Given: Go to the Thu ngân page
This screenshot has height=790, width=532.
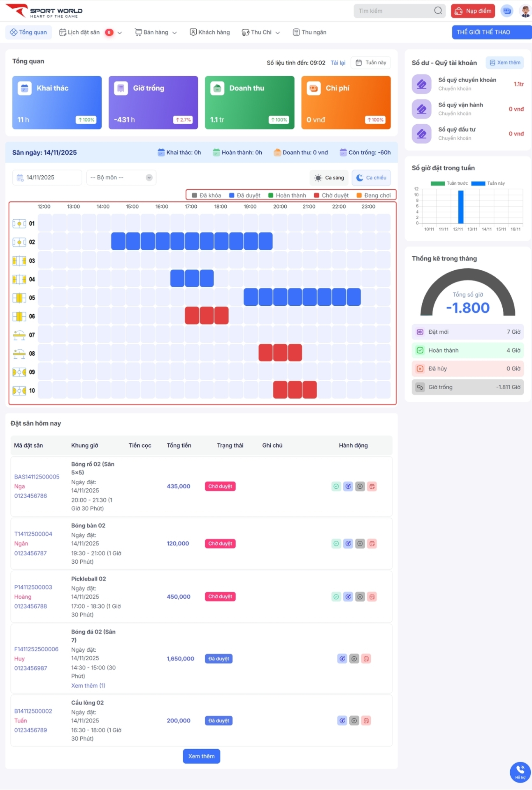Looking at the screenshot, I should pos(309,33).
